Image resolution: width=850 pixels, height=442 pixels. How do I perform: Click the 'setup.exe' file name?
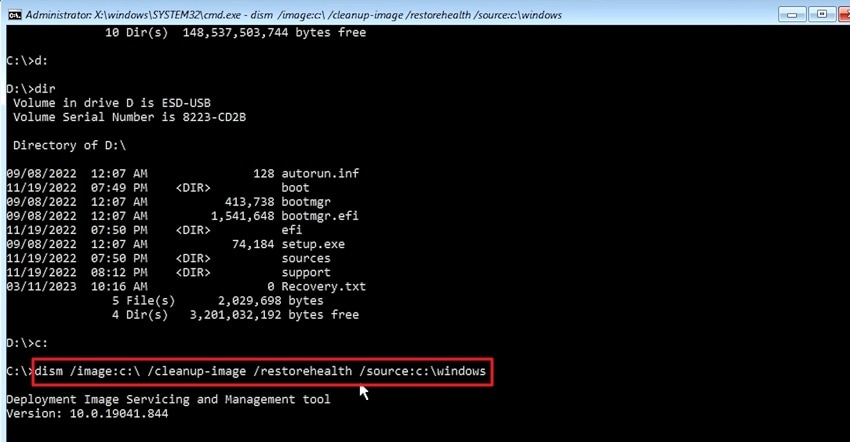[x=313, y=244]
